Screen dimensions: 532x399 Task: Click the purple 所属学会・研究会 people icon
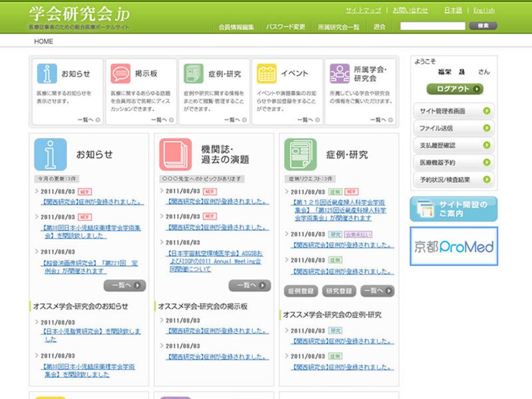[x=340, y=73]
